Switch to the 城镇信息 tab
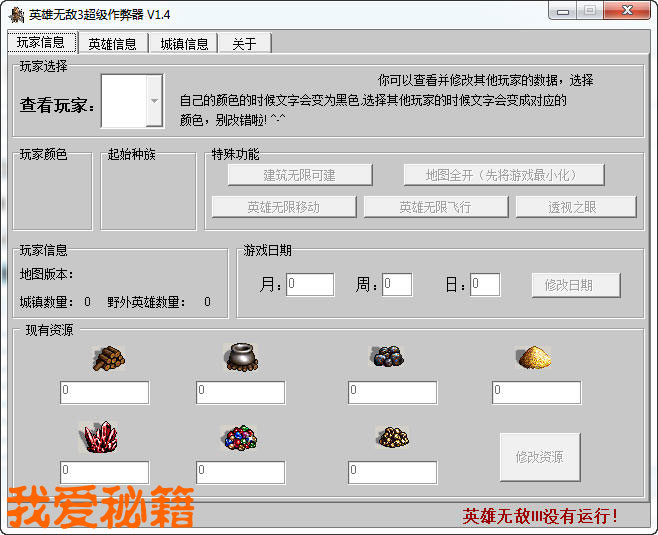The image size is (658, 535). [x=185, y=43]
